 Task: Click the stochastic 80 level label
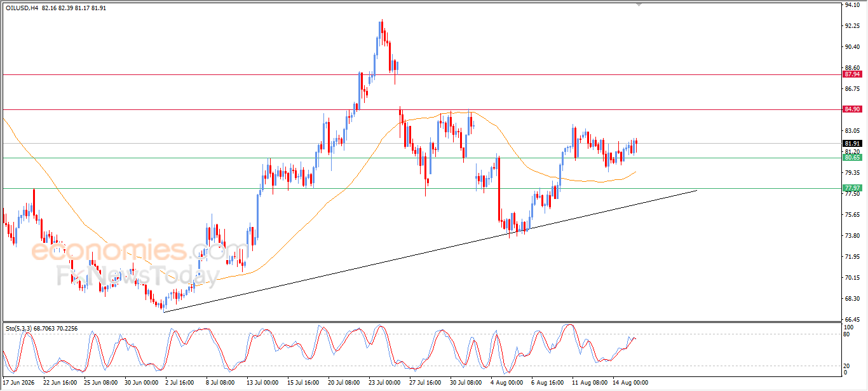(847, 334)
